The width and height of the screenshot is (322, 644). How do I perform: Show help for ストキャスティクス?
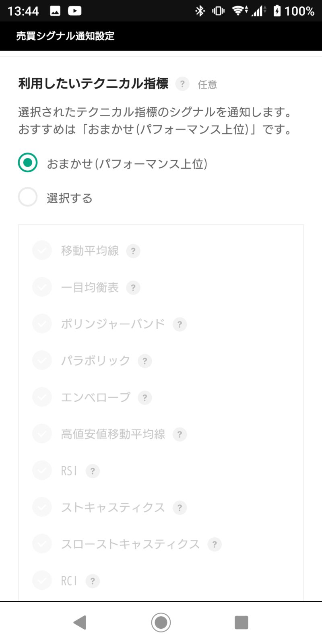pos(180,508)
